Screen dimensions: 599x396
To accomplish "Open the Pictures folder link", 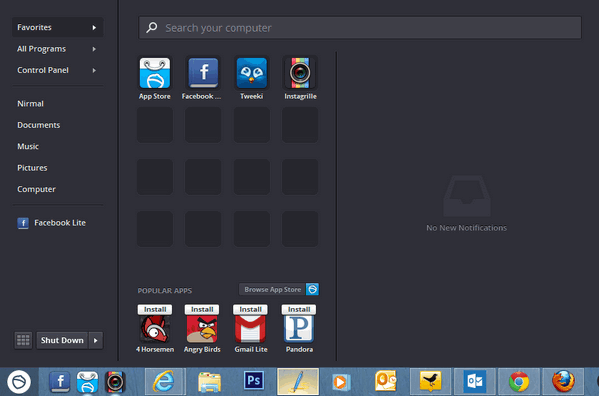I will click(32, 168).
